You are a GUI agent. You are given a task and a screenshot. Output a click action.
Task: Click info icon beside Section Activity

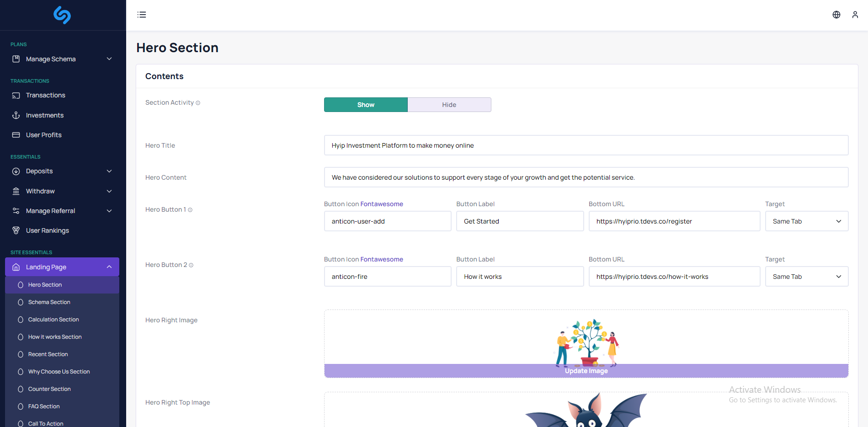coord(198,103)
